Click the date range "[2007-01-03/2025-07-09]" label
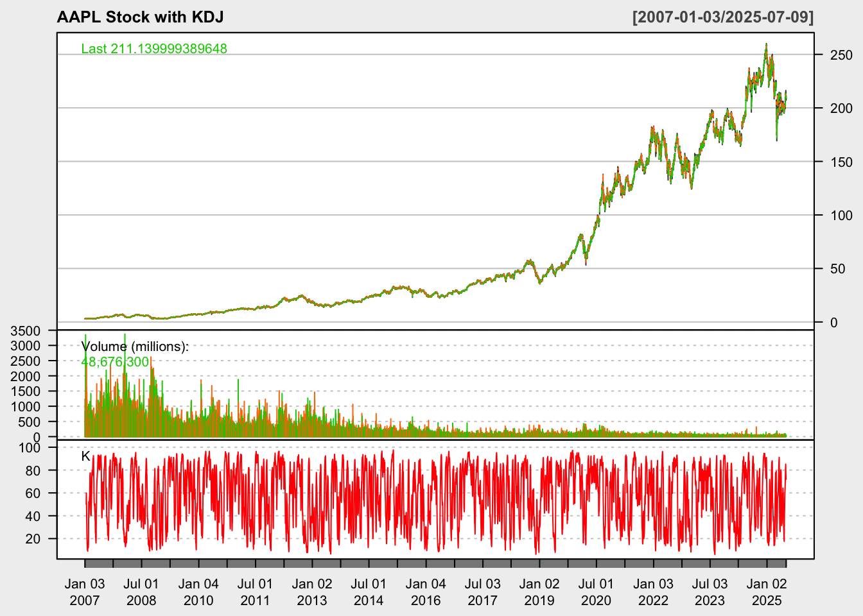863x616 pixels. click(x=723, y=17)
